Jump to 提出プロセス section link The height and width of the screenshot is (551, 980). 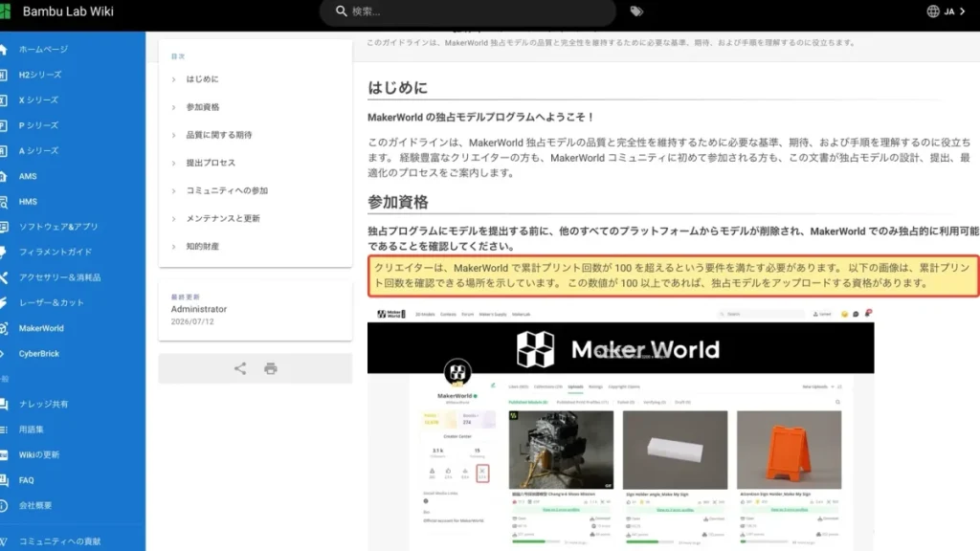211,163
